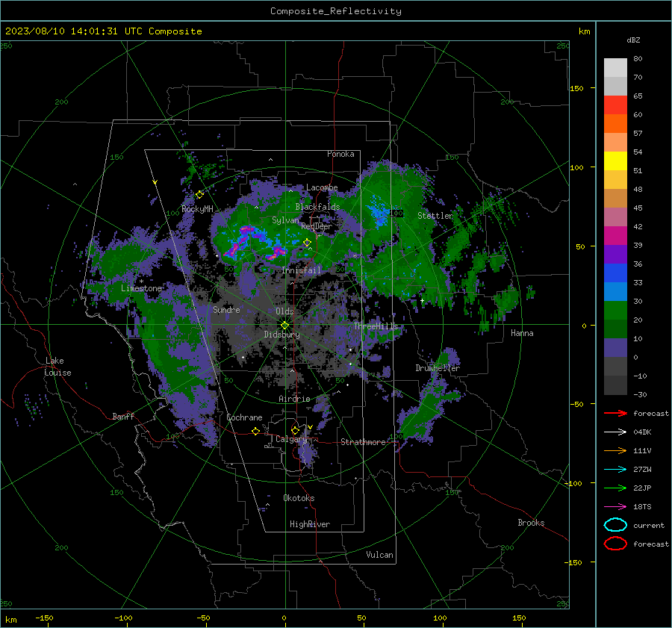Click the Stettler city label
The width and height of the screenshot is (672, 628).
435,216
